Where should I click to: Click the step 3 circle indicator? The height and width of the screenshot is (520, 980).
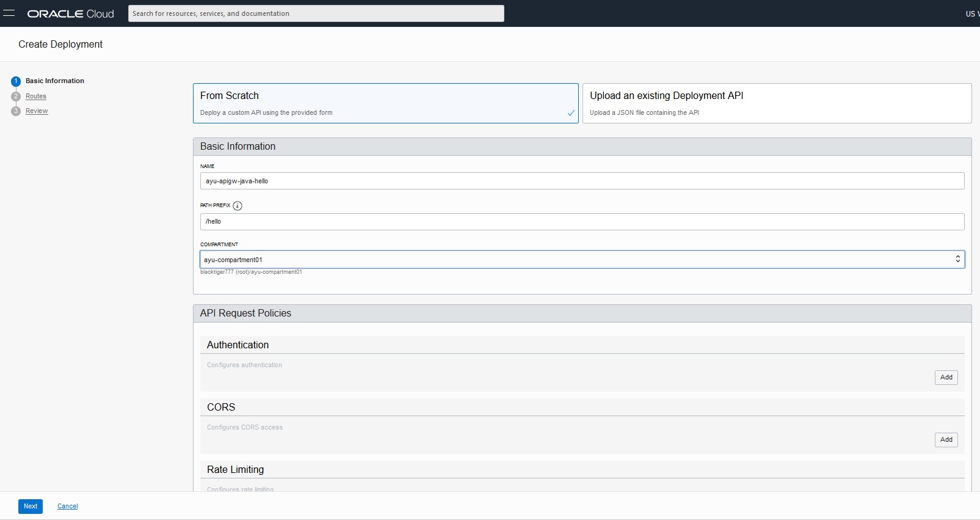point(16,111)
